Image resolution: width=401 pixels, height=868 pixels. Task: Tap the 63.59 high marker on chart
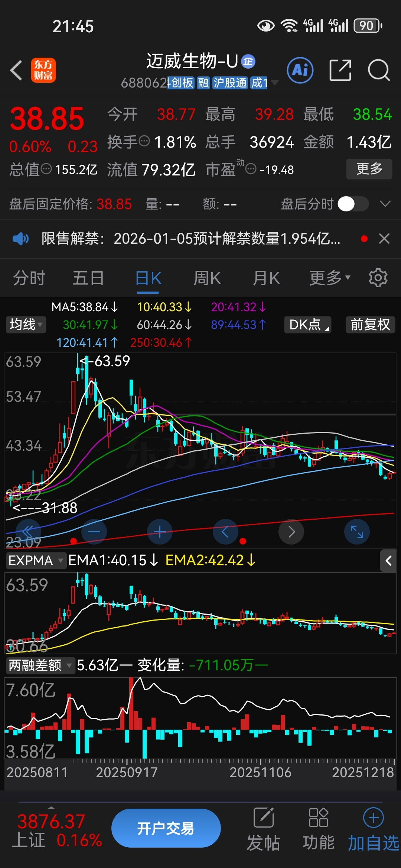tap(105, 361)
